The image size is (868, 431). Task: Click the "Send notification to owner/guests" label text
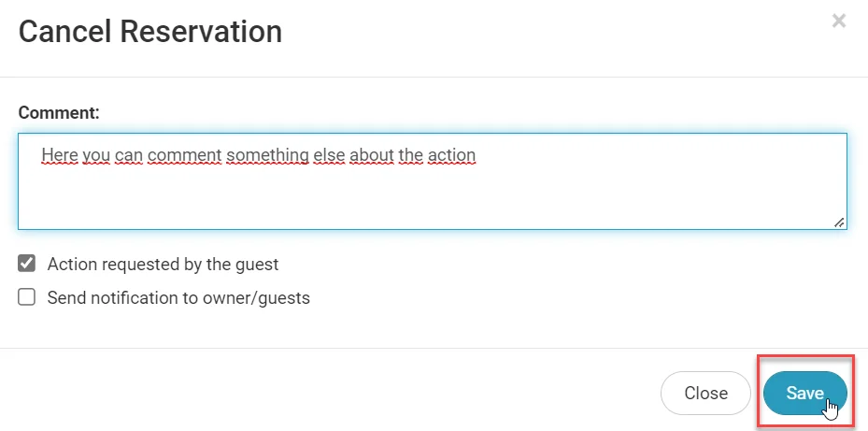(178, 298)
